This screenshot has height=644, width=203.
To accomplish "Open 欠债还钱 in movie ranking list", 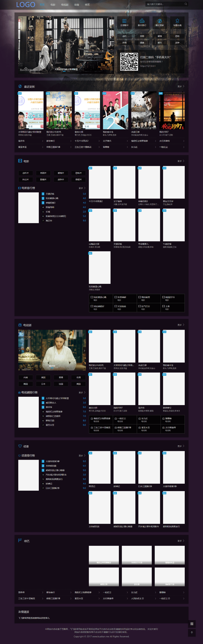I will pos(50,194).
